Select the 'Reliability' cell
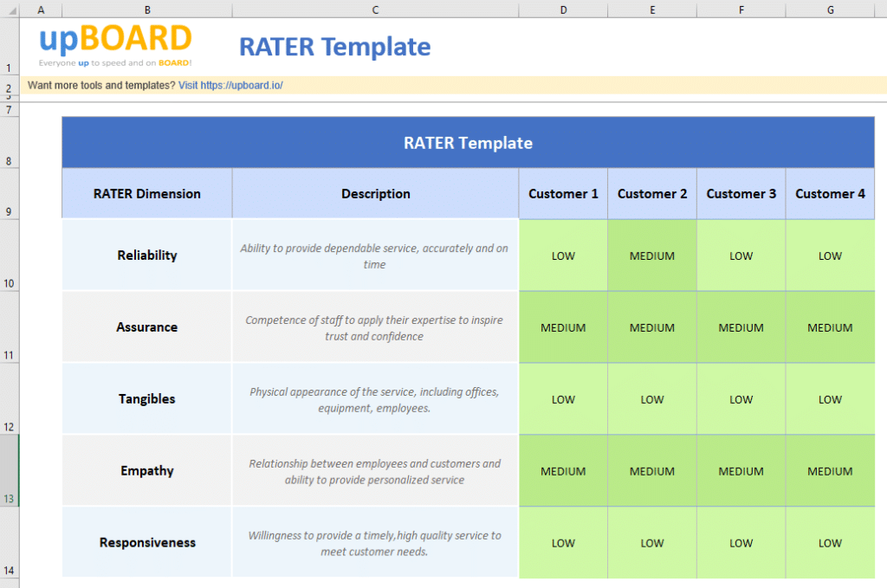The height and width of the screenshot is (588, 887). point(147,255)
